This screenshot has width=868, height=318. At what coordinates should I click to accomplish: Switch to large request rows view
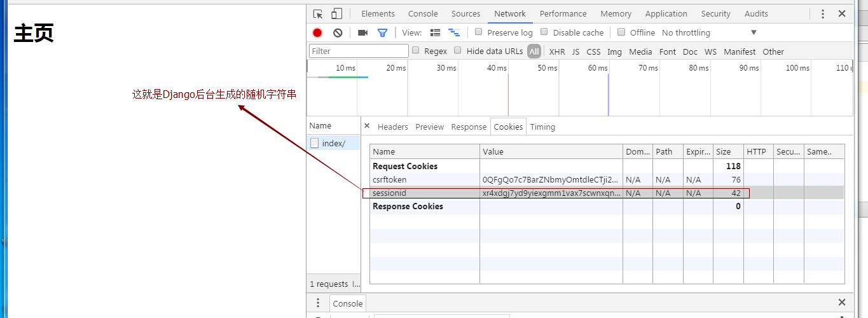pyautogui.click(x=436, y=33)
